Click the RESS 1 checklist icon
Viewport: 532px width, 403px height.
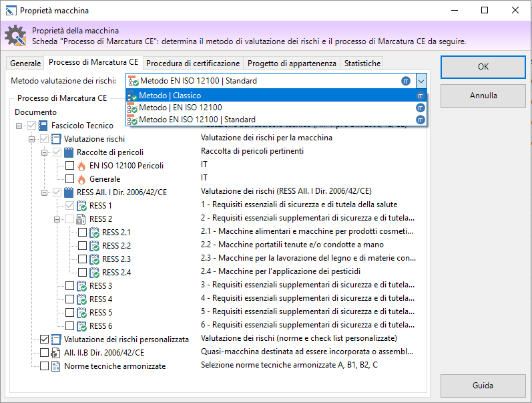(x=81, y=206)
